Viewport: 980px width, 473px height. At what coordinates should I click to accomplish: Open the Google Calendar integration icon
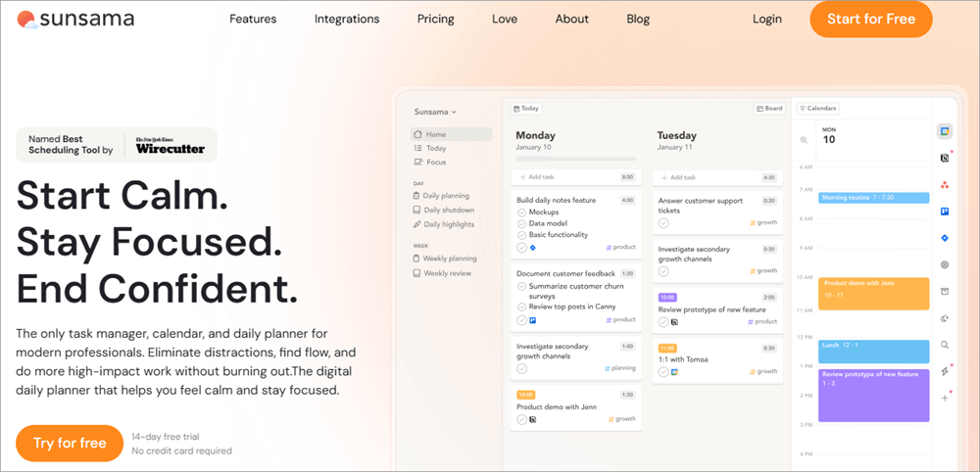tap(945, 131)
